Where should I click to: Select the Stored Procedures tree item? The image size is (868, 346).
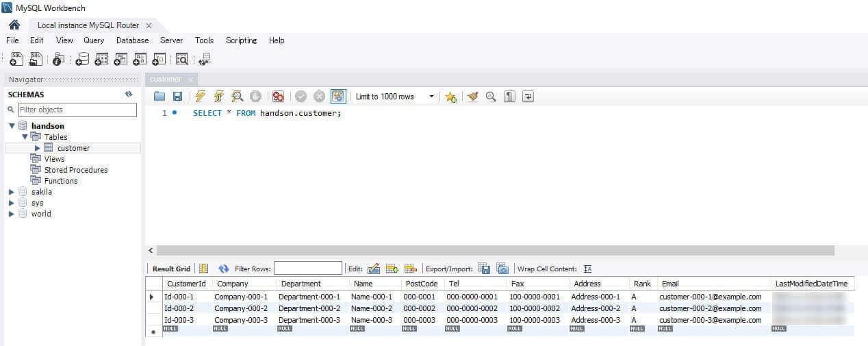tap(76, 170)
